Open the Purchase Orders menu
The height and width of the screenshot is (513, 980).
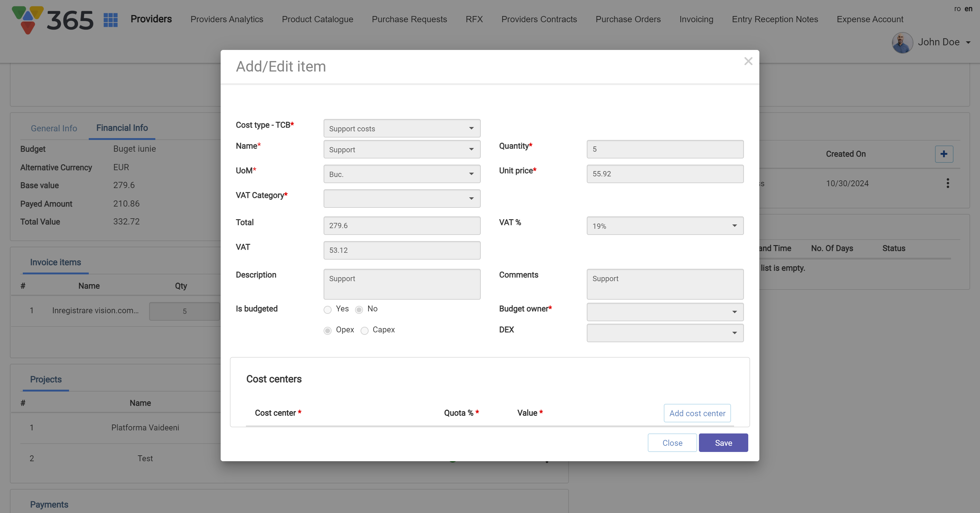point(628,19)
